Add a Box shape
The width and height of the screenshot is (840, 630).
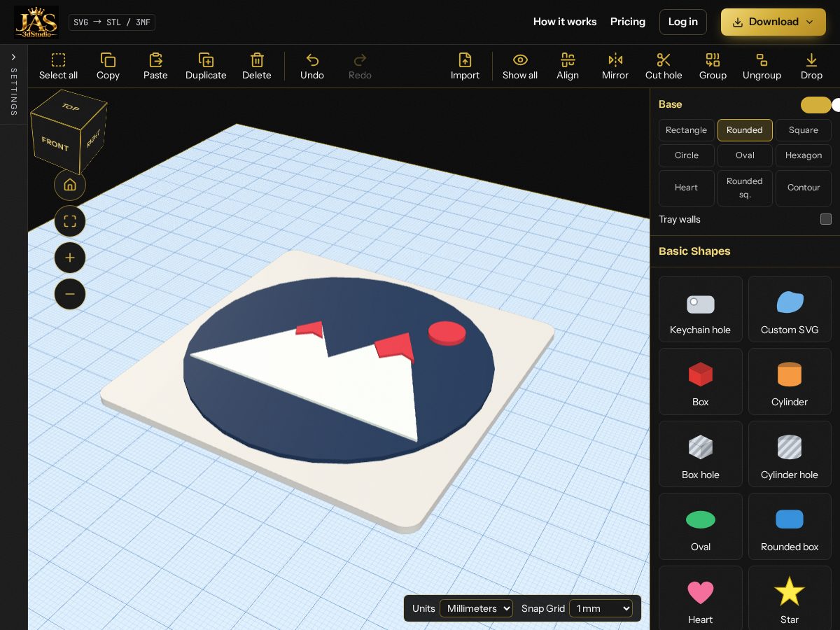[700, 381]
